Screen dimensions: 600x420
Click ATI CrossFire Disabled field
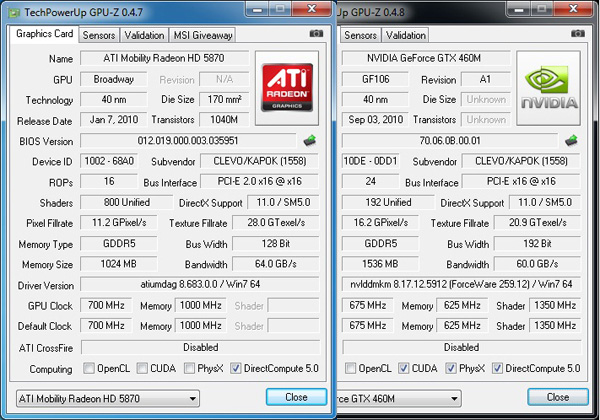click(201, 347)
